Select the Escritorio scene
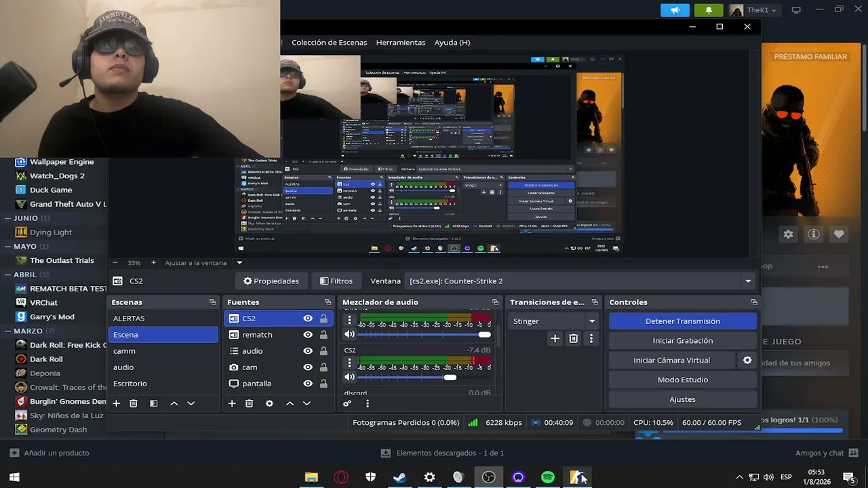This screenshot has height=488, width=868. point(163,384)
